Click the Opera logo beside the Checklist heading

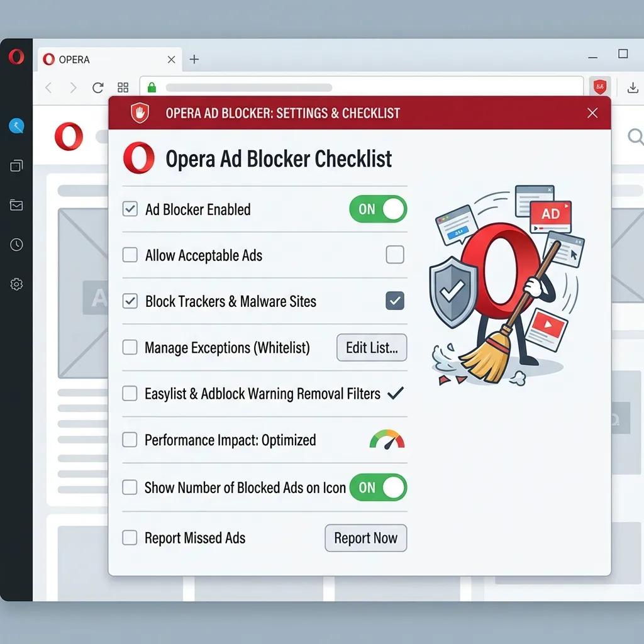tap(139, 158)
